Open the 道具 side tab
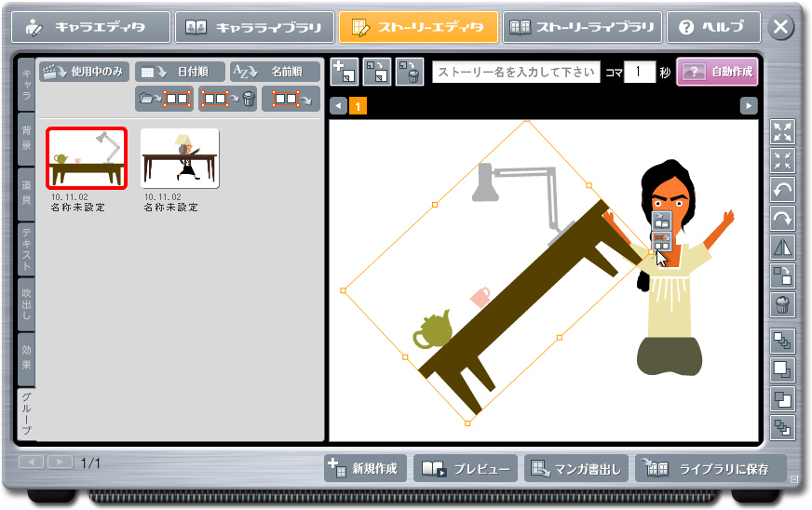812x510 pixels. pos(26,194)
